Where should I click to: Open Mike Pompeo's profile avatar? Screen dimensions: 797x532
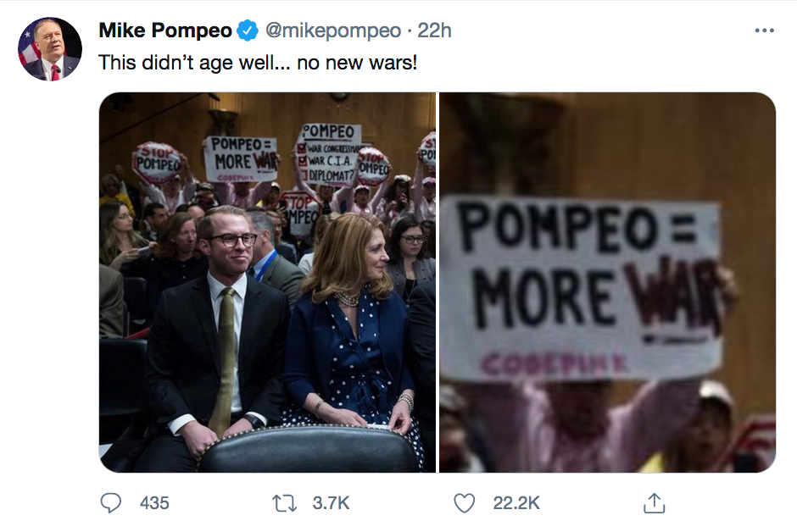[x=50, y=49]
